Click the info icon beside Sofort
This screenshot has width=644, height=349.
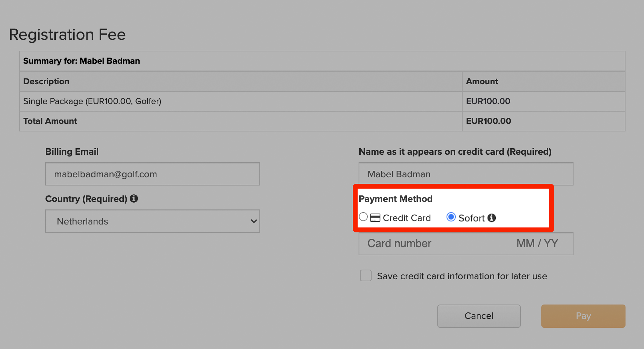coord(491,218)
